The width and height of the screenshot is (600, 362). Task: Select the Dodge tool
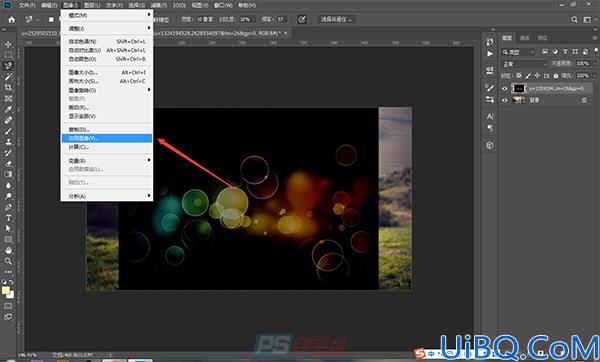[x=8, y=196]
